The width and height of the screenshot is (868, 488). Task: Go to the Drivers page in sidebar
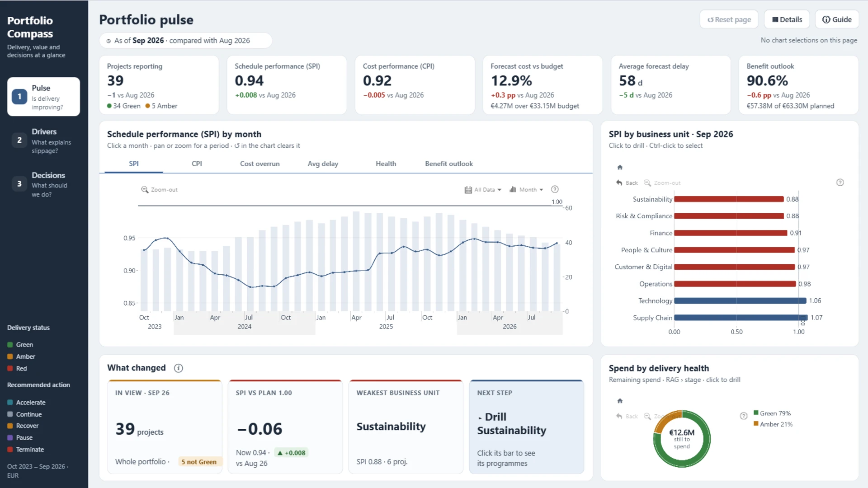[x=43, y=141]
